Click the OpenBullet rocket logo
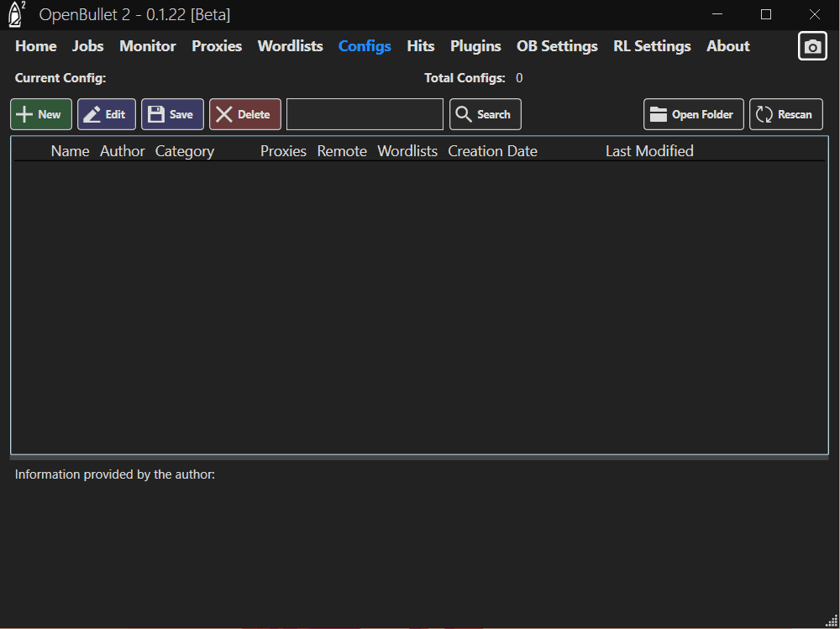Screen dimensions: 840x629 [x=13, y=14]
